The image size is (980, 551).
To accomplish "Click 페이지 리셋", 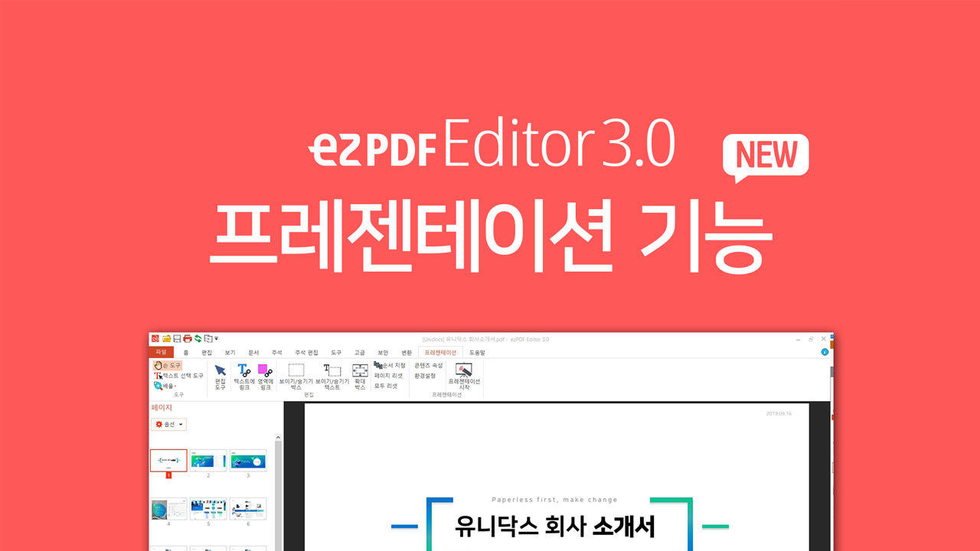I will point(388,376).
